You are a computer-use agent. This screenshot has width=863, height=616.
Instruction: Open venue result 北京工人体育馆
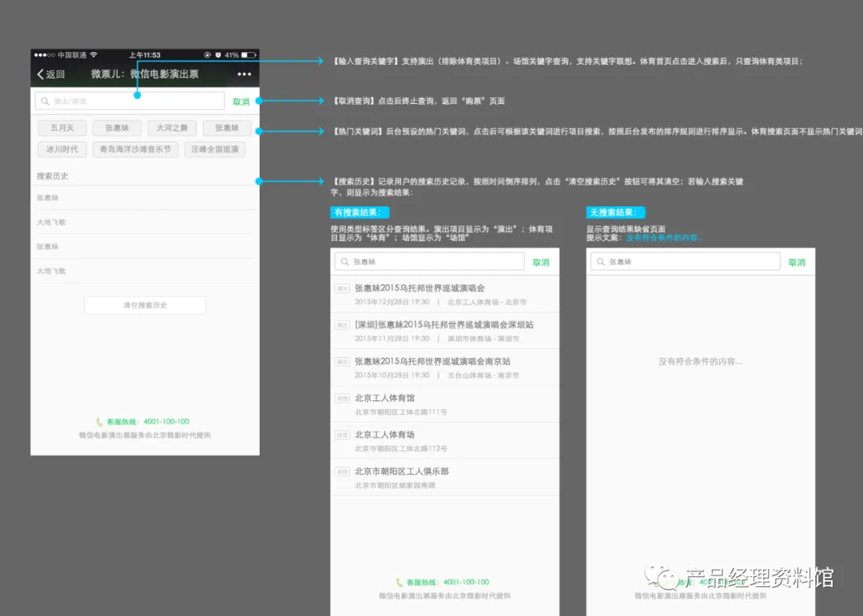pos(445,404)
